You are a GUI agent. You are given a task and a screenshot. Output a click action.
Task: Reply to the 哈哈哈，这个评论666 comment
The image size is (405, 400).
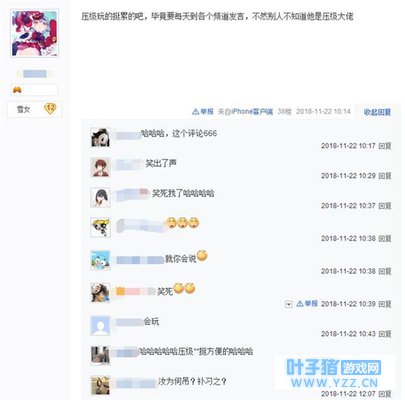coord(385,146)
